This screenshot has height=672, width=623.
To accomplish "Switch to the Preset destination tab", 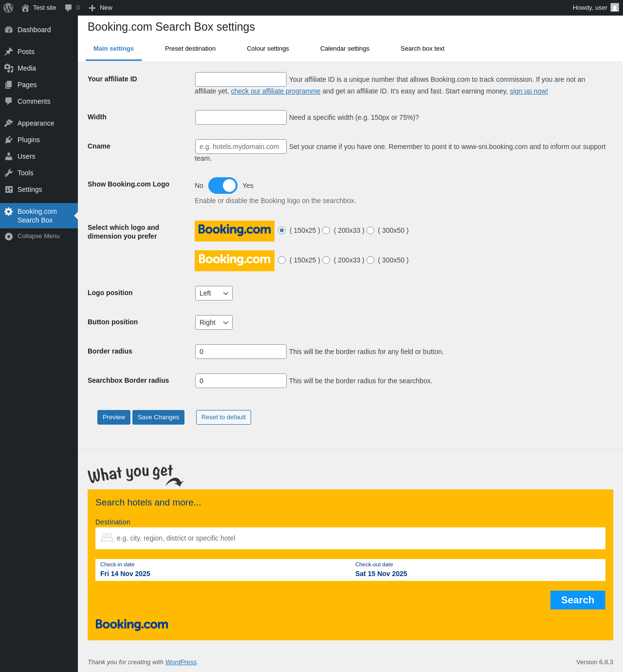I will click(x=190, y=49).
